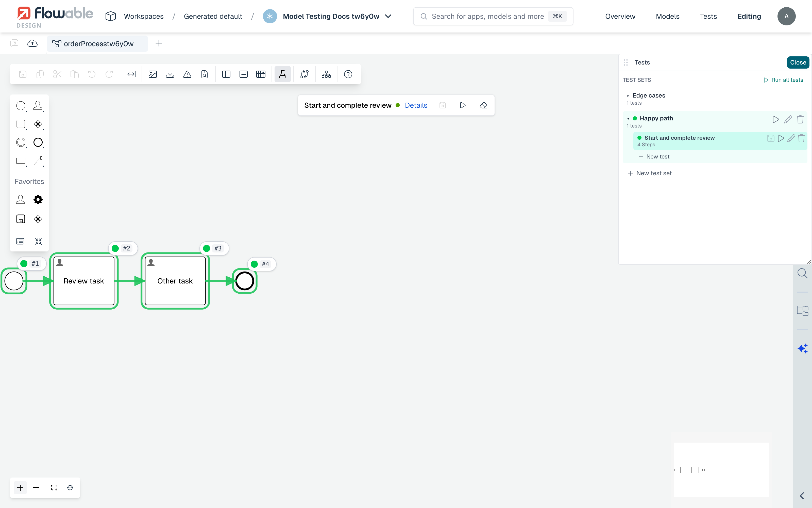Select the start event palette shape
Screen dimensions: 812x508
point(21,106)
